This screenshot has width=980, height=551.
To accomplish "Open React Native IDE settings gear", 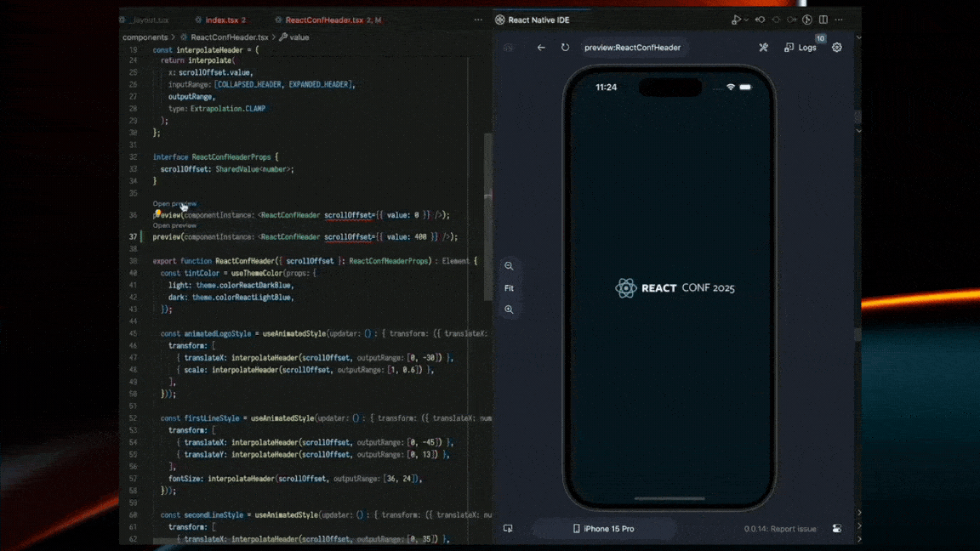I will click(837, 48).
